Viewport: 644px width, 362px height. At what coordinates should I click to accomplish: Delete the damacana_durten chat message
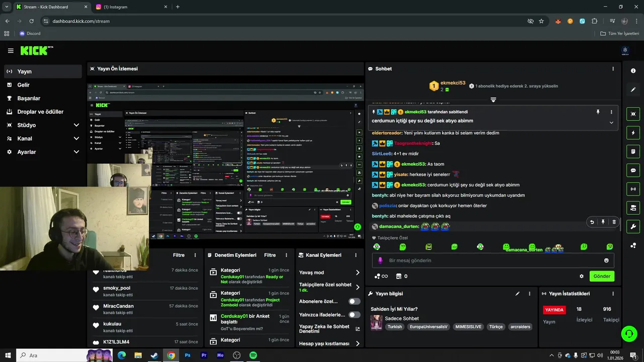click(x=614, y=222)
